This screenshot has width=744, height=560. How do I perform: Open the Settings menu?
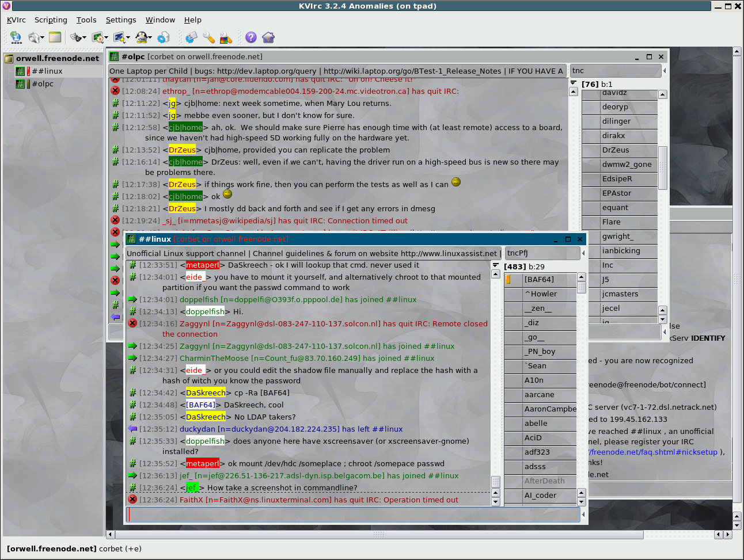point(121,20)
